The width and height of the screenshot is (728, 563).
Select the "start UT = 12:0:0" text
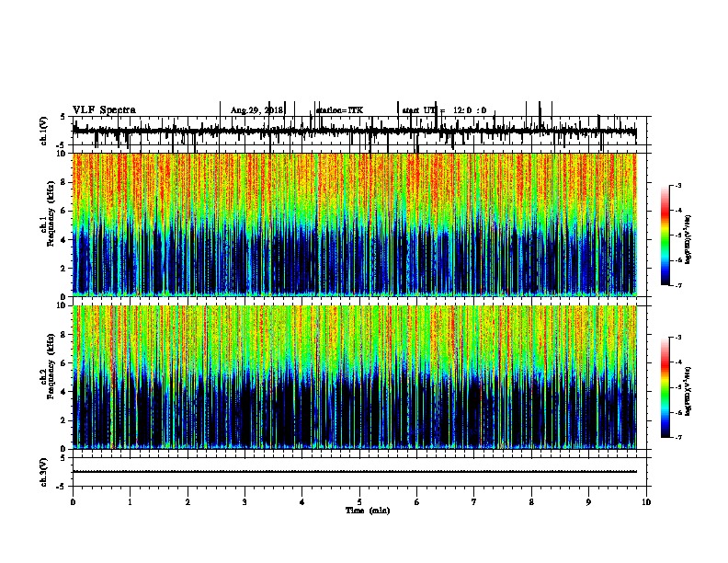(x=444, y=110)
